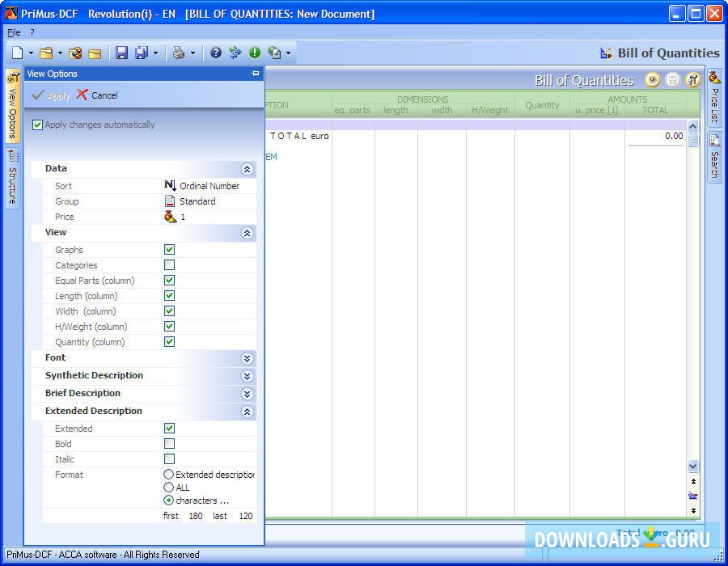
Task: Open the Price List side tab
Action: click(x=714, y=97)
